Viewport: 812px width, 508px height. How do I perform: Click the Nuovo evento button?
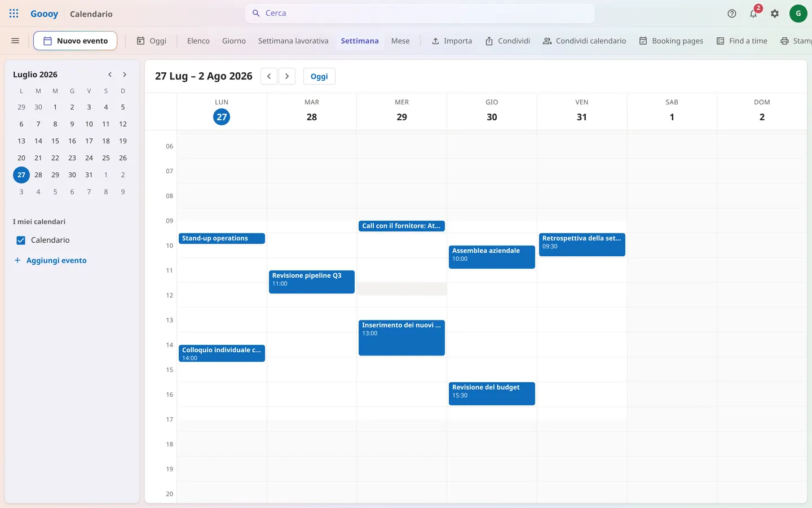pyautogui.click(x=75, y=41)
